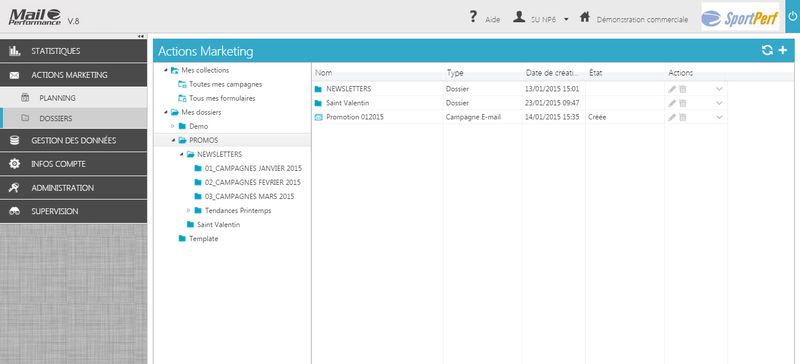The height and width of the screenshot is (364, 800).
Task: Click delete trash icon for Saint Valentin row
Action: pyautogui.click(x=683, y=103)
